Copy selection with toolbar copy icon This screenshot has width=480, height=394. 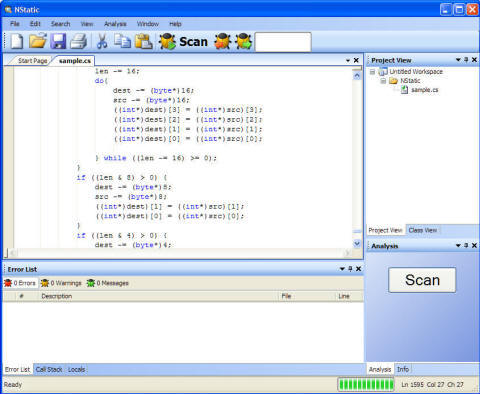tap(122, 41)
